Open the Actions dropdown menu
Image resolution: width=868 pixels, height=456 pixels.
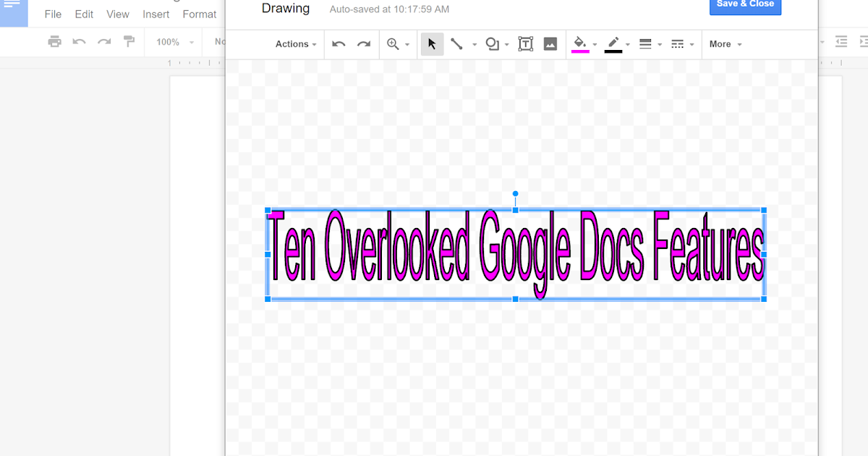296,44
